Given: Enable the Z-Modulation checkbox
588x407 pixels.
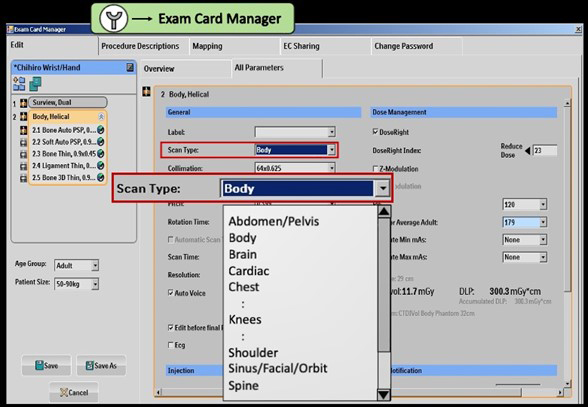Looking at the screenshot, I should (x=375, y=169).
